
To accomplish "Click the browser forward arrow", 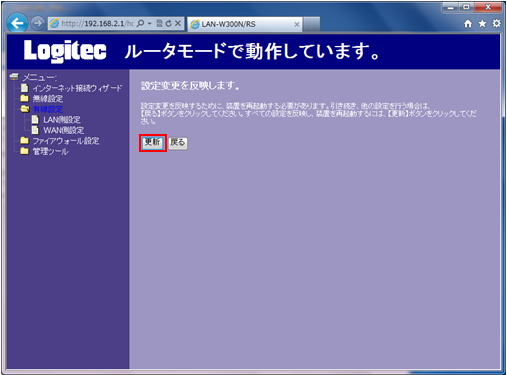I will 37,23.
